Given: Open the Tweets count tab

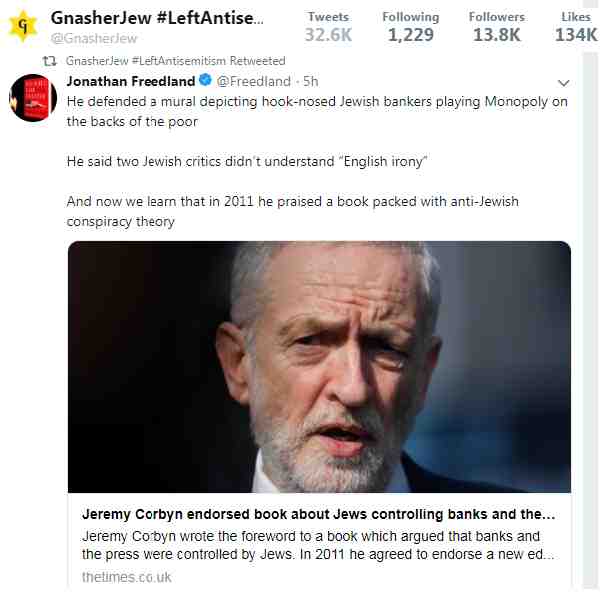Looking at the screenshot, I should click(328, 27).
